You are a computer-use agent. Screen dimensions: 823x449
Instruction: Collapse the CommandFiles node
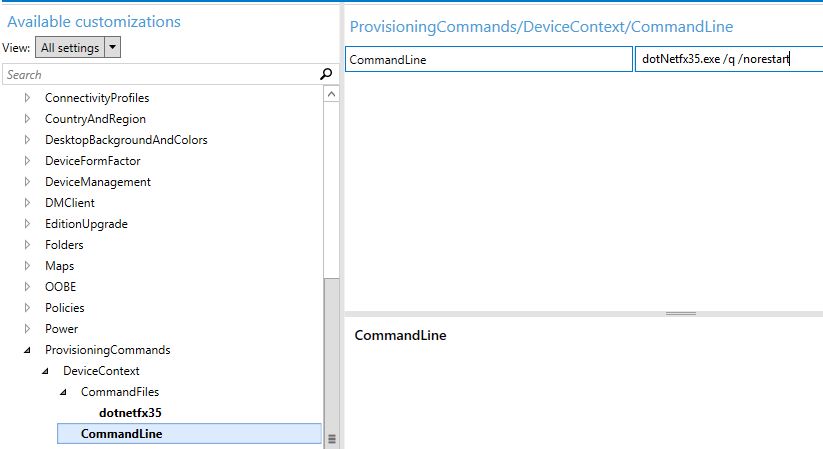click(63, 392)
